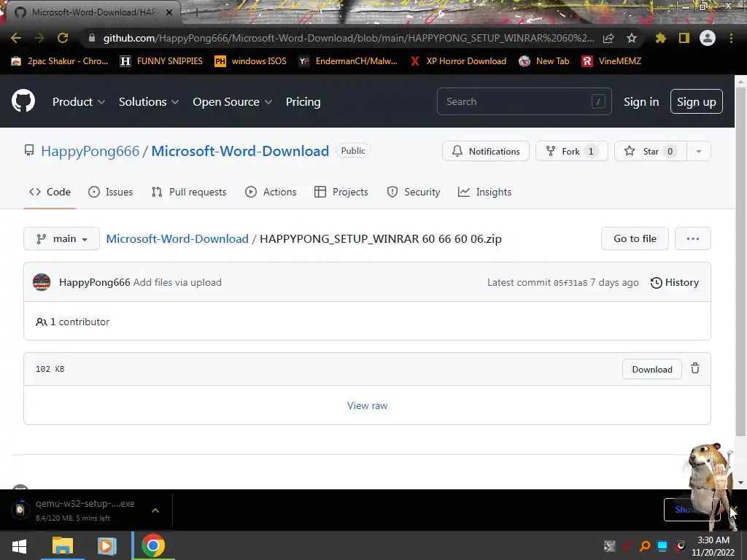The height and width of the screenshot is (560, 747).
Task: Switch to the Insights tab
Action: pos(484,192)
